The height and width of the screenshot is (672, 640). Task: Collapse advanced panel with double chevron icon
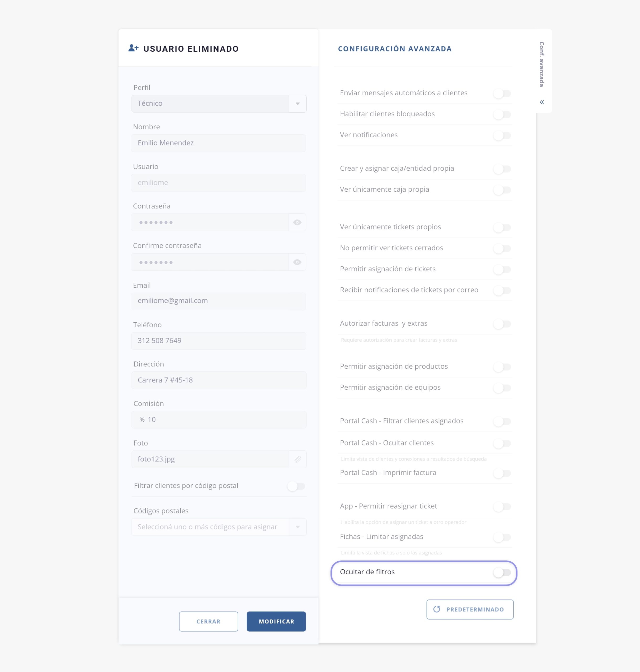(x=542, y=102)
